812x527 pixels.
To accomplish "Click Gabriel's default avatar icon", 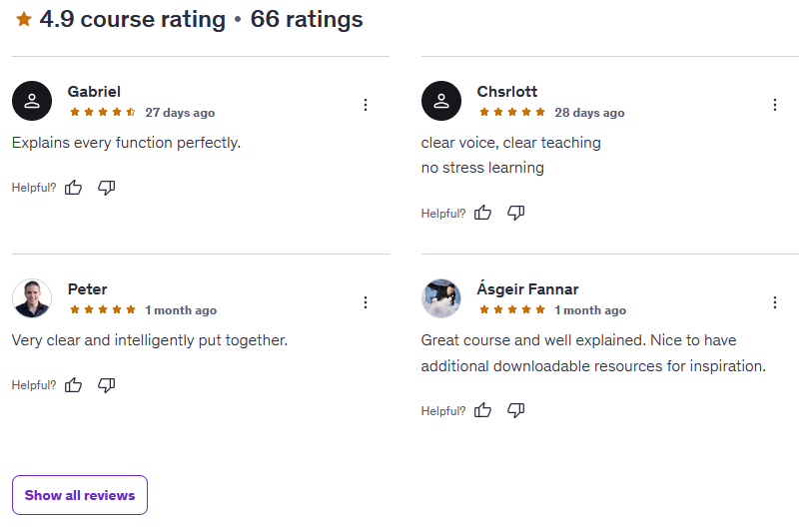I will [32, 101].
